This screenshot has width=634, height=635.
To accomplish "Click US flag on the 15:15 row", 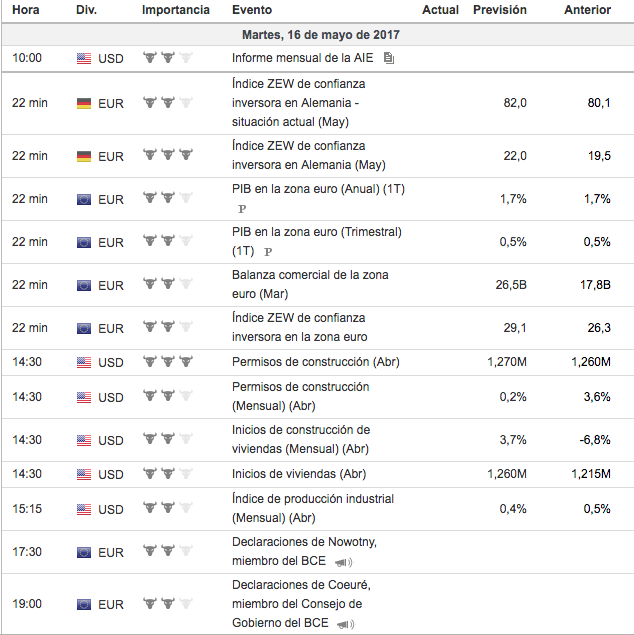I will point(84,509).
